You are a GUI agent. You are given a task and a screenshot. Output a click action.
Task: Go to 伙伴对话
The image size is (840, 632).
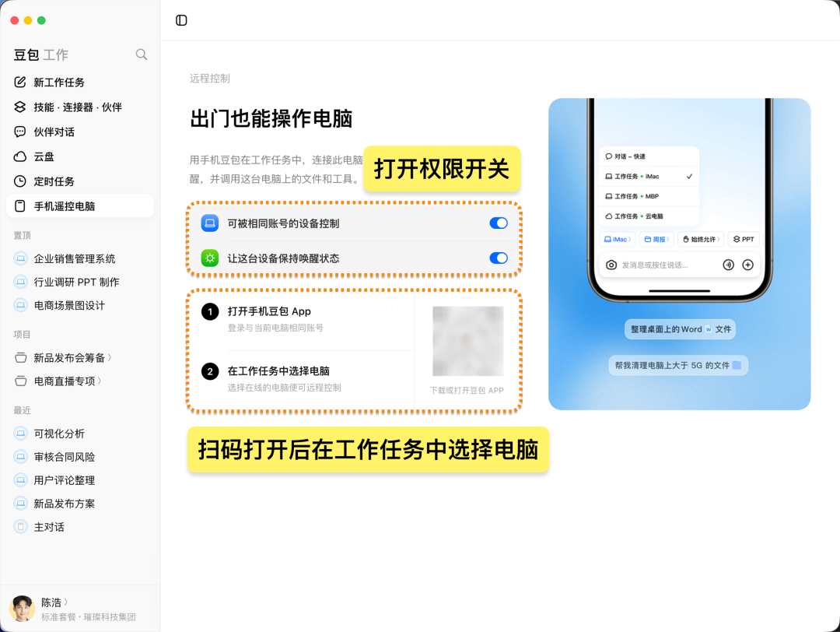(80, 132)
